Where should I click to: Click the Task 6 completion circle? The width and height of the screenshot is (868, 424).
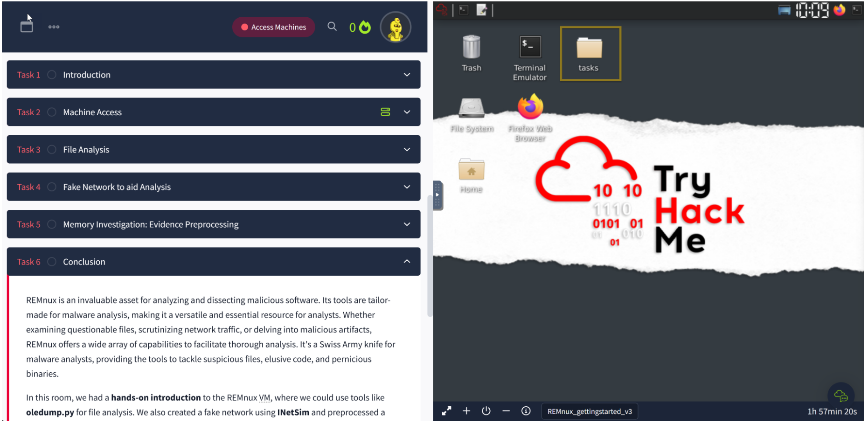pyautogui.click(x=52, y=262)
